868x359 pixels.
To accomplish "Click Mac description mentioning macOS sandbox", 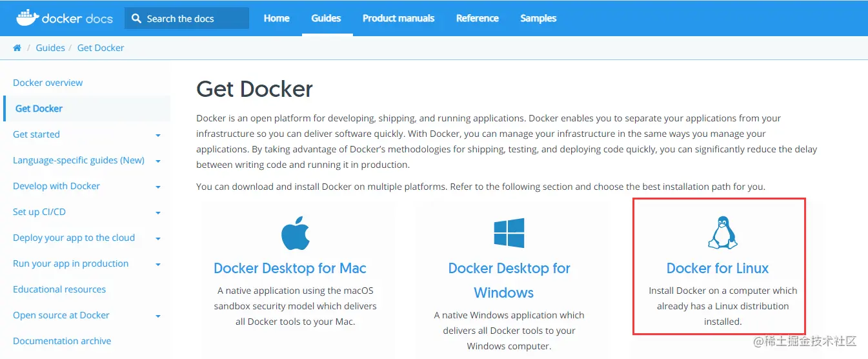I will click(296, 306).
